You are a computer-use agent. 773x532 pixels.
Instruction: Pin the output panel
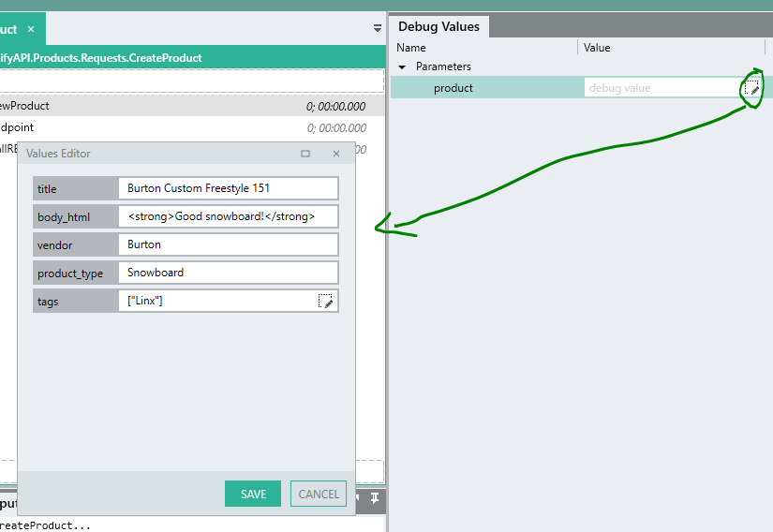pyautogui.click(x=375, y=498)
